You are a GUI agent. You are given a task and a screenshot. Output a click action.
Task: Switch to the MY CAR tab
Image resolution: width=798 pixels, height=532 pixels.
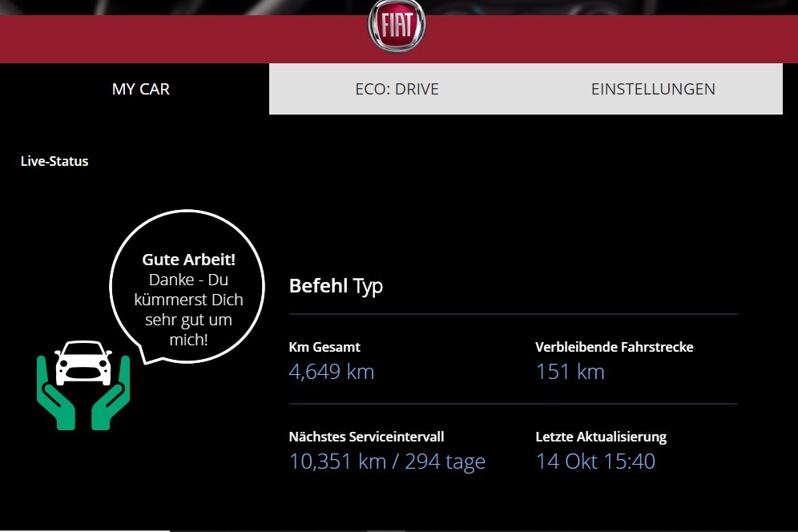(x=141, y=89)
